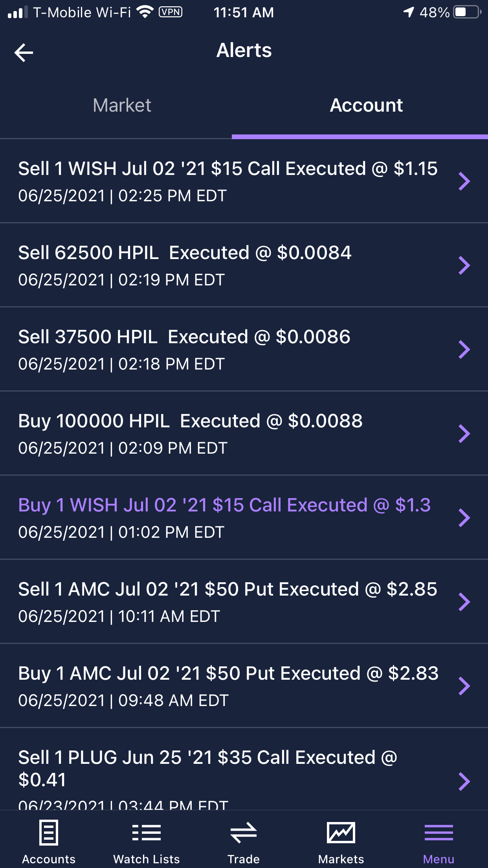Screen dimensions: 488x868
Task: Tap the back arrow icon
Action: pyautogui.click(x=24, y=53)
